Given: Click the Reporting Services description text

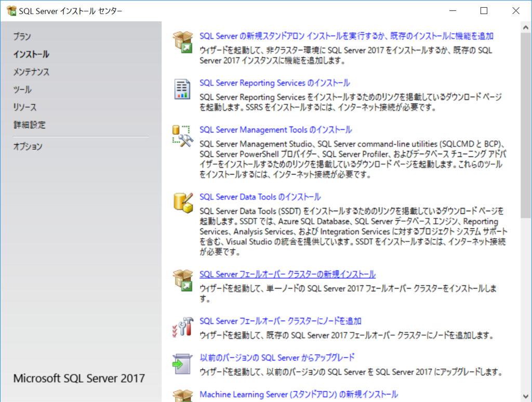Looking at the screenshot, I should (351, 102).
